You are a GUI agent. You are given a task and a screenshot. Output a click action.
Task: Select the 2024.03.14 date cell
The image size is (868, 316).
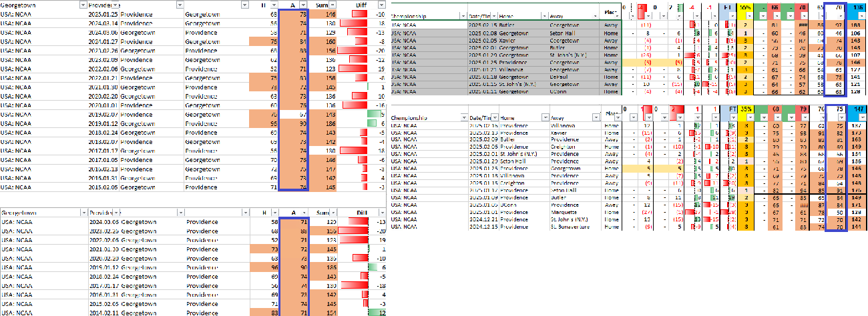(103, 23)
